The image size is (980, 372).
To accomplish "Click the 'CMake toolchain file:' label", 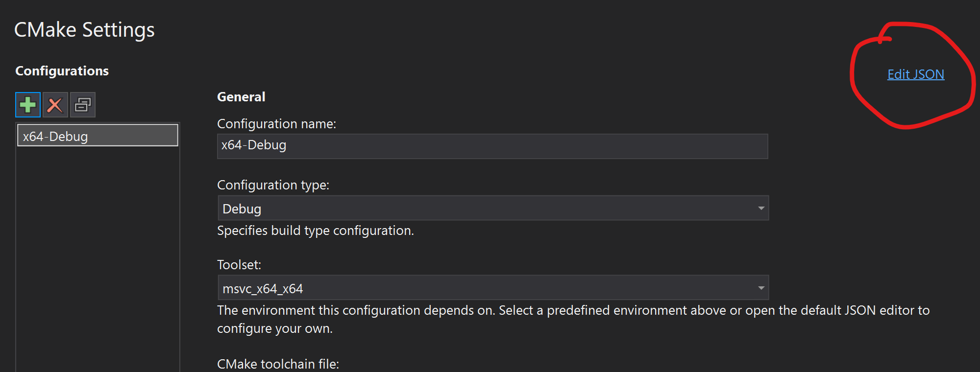I will [x=278, y=364].
